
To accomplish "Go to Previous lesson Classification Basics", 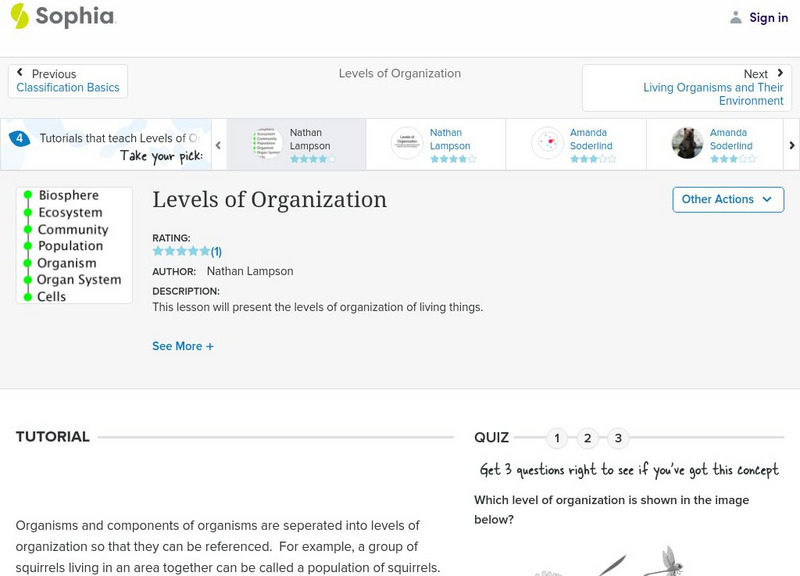I will tap(68, 81).
